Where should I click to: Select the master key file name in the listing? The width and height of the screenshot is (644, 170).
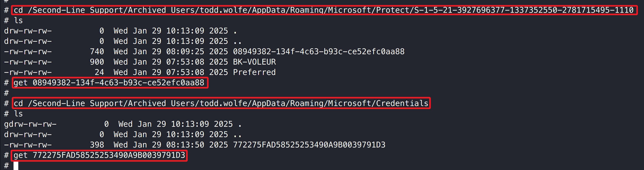coord(318,52)
